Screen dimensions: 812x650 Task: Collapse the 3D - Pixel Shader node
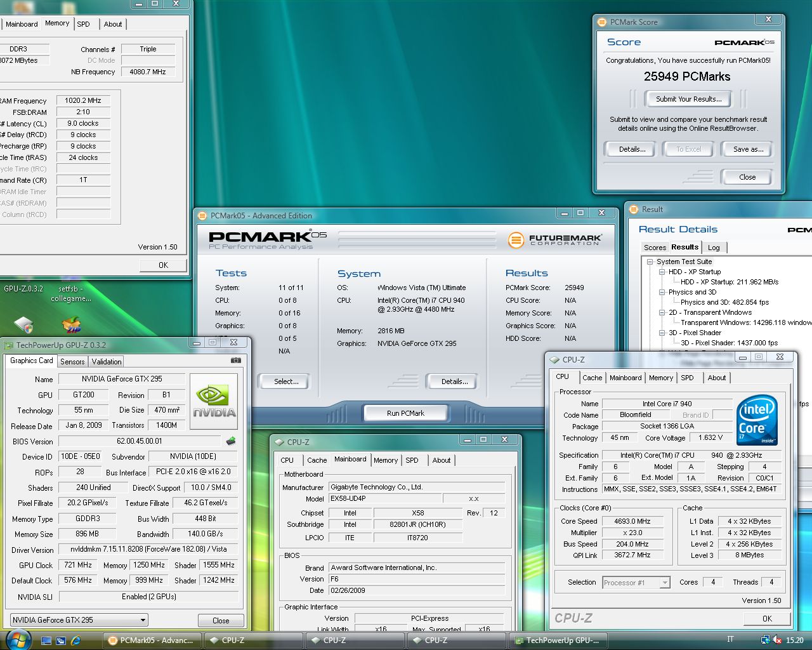tap(662, 333)
